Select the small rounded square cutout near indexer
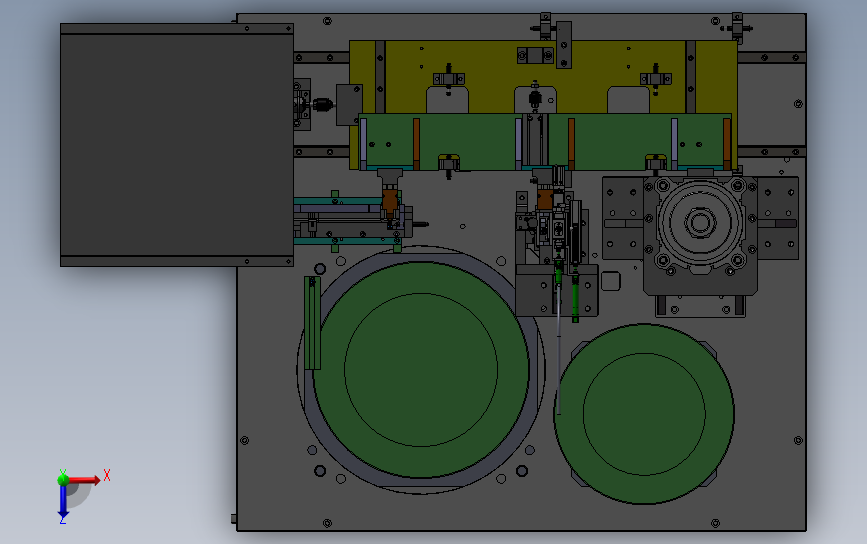Viewport: 867px width, 544px height. pyautogui.click(x=610, y=281)
